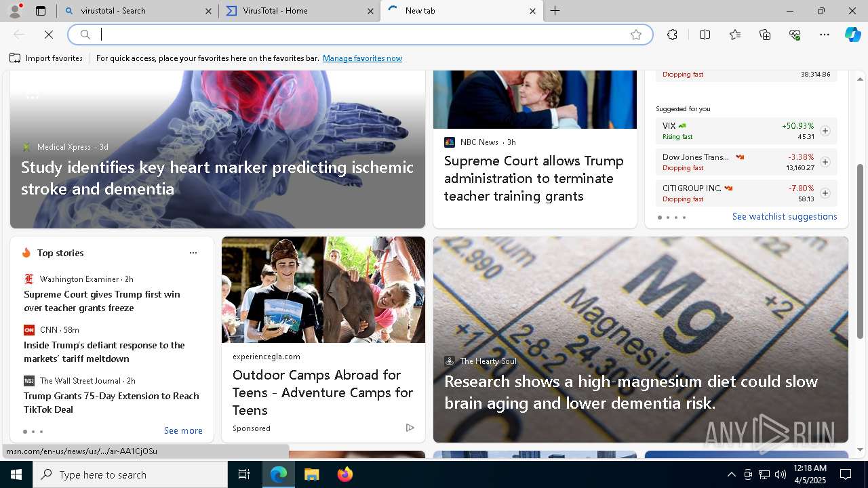Click the Outdoor Camps photo thumbnail

pos(323,289)
